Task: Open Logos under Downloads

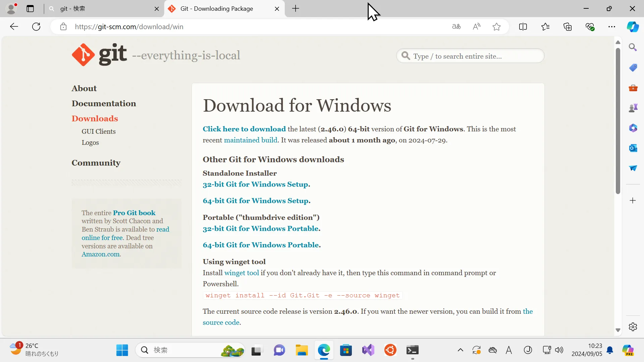Action: click(x=90, y=143)
